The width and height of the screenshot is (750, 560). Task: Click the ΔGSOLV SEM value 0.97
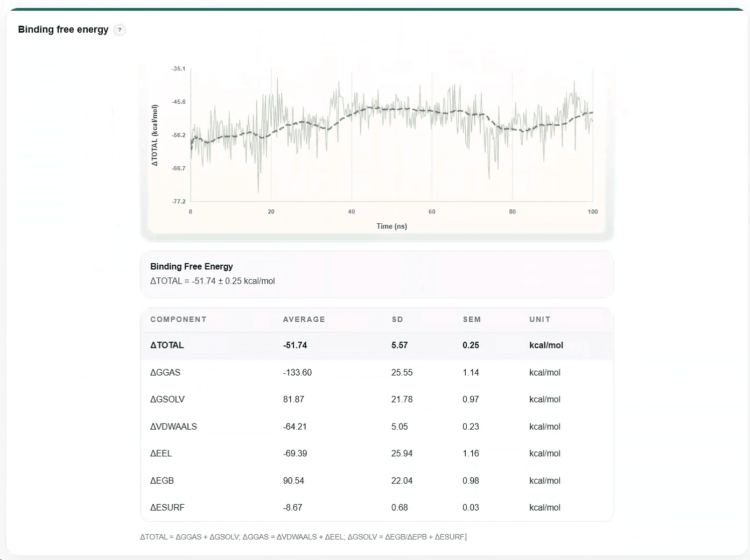(x=471, y=399)
